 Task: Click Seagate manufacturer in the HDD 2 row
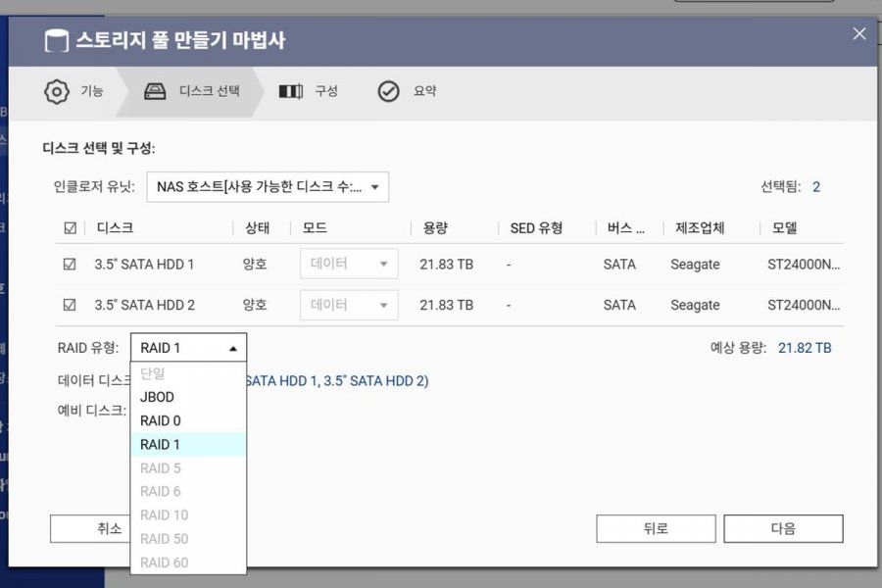(695, 306)
